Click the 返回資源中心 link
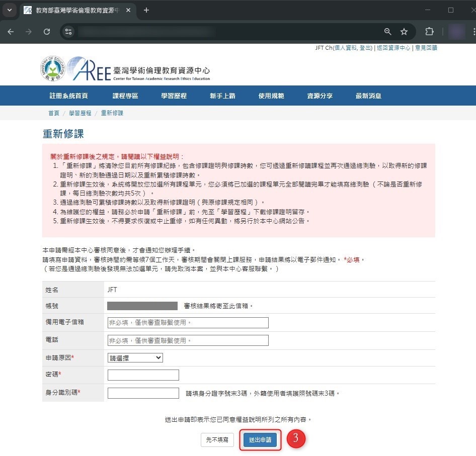Screen dimensions: 476x456 pyautogui.click(x=393, y=48)
